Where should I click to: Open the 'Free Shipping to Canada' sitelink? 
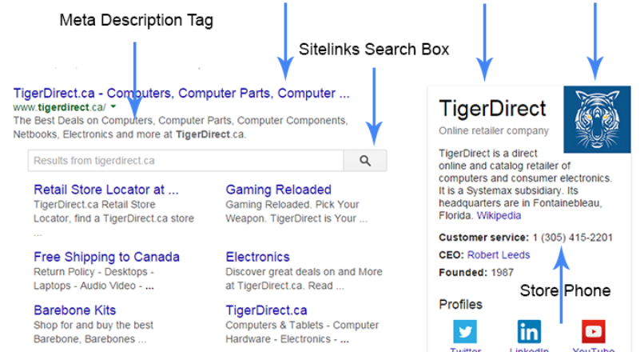tap(106, 257)
